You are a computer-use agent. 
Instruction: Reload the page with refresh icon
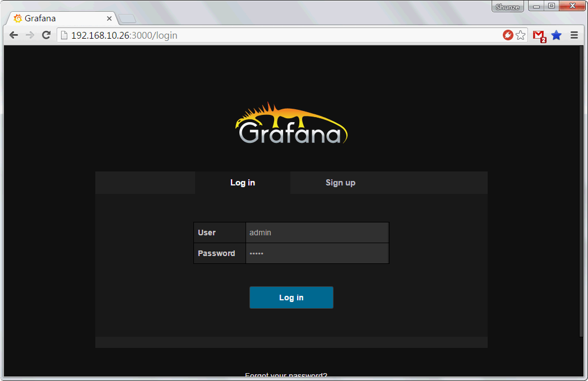click(x=46, y=35)
